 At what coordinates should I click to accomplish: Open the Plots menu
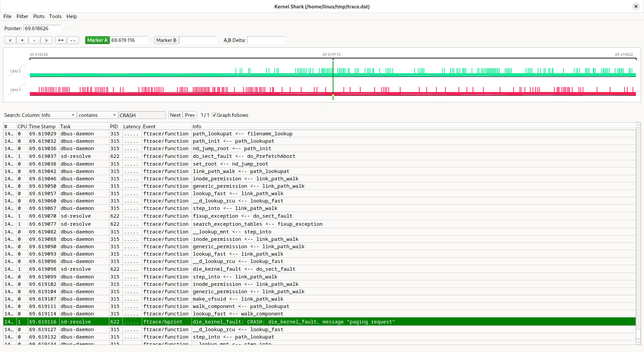[x=39, y=16]
